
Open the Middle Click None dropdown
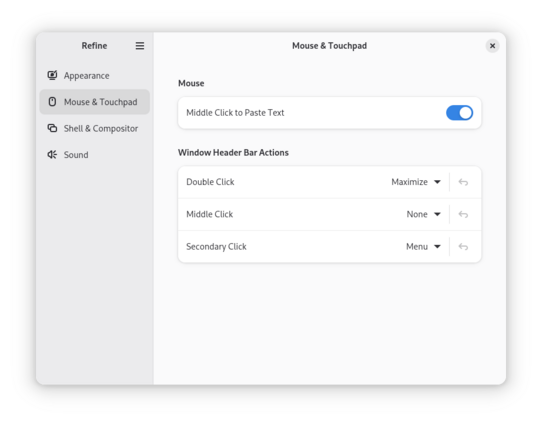424,214
